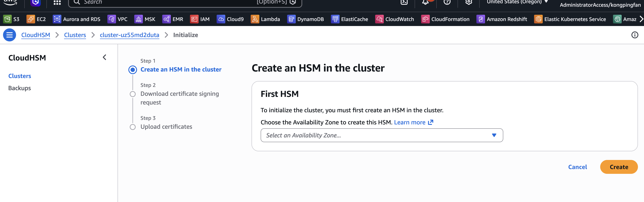Expand the United States (Oregon) region selector

[517, 2]
